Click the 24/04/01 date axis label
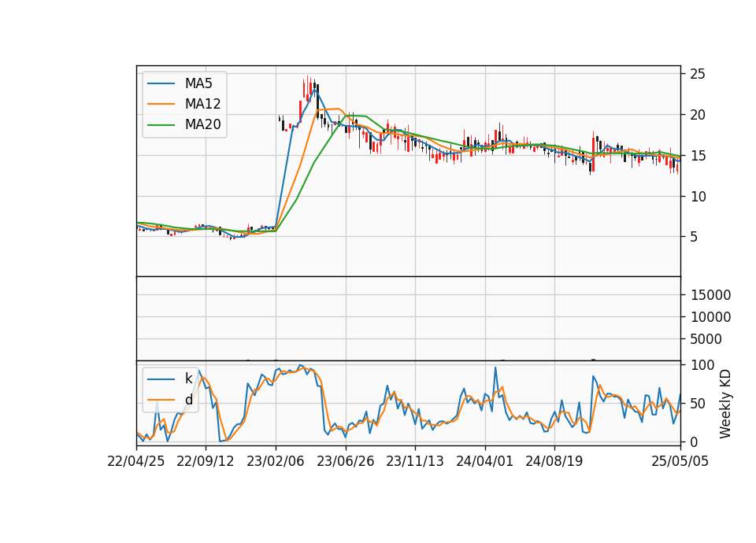 [484, 462]
